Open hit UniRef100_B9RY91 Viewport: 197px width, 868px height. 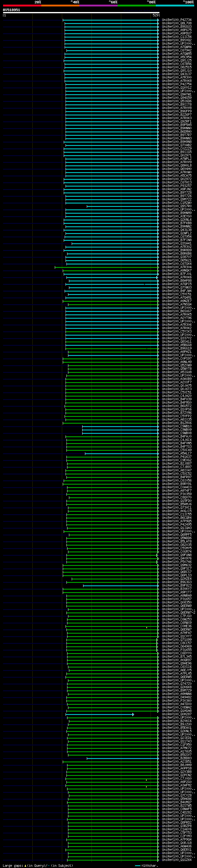177,484
